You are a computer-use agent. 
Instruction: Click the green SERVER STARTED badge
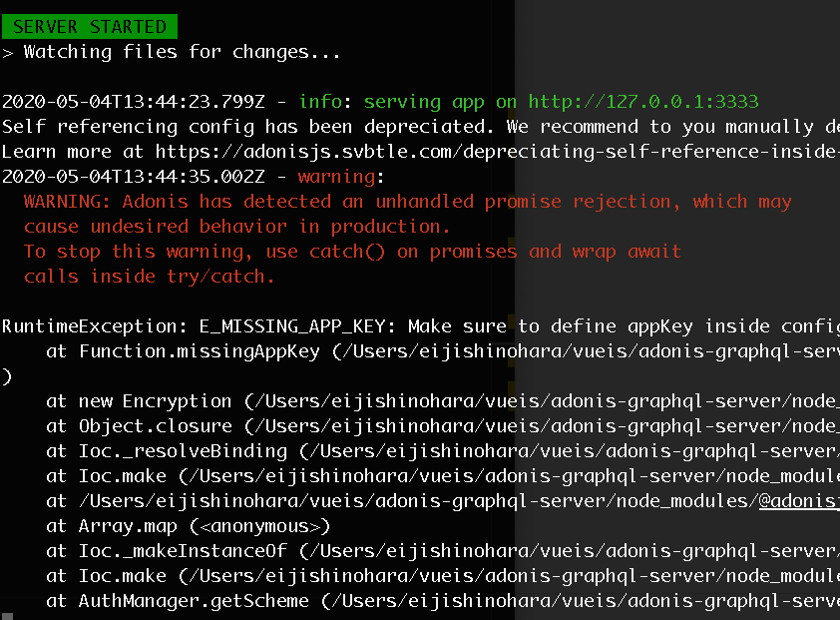[x=90, y=26]
